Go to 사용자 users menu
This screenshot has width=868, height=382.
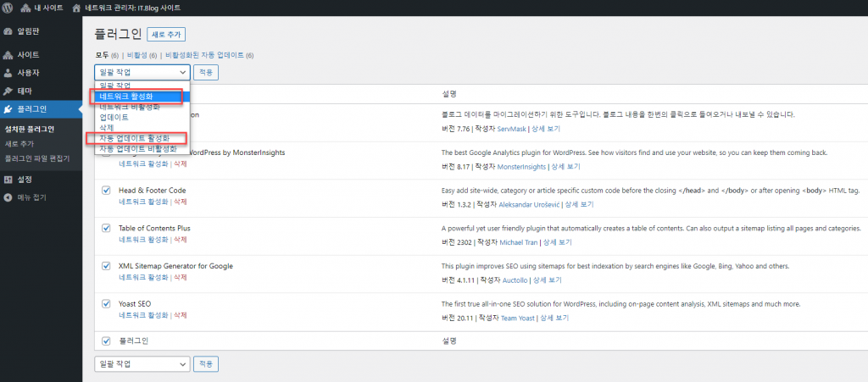coord(28,73)
